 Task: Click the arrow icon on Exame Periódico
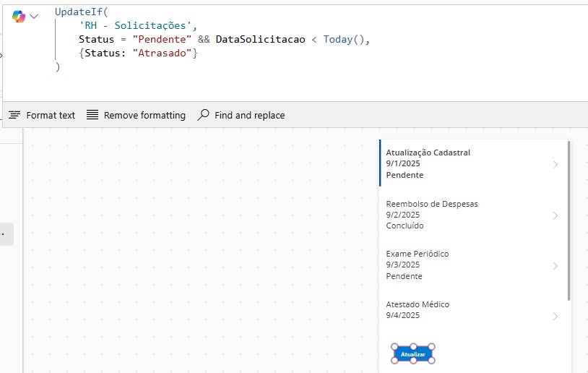(555, 266)
